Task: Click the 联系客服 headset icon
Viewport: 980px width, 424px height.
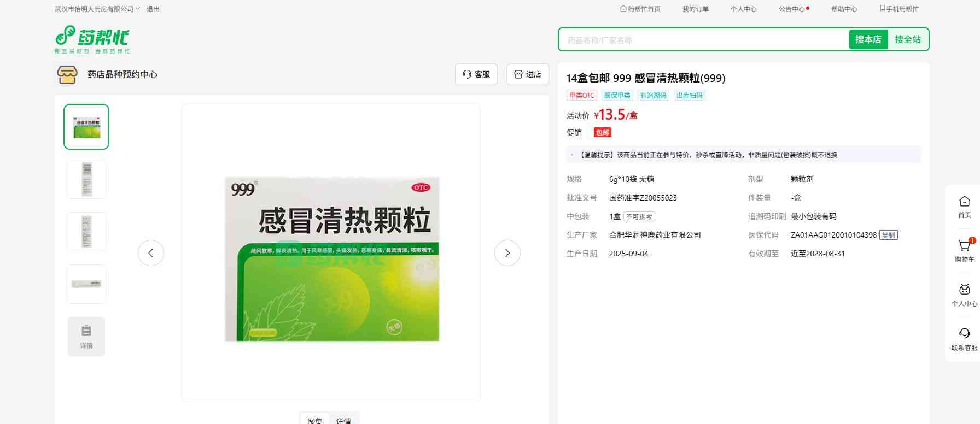Action: (964, 334)
